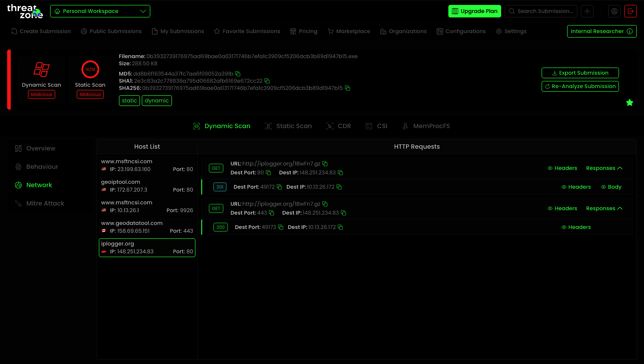Copy the SHA256 hash value
Viewport: 644px width, 364px height.
(x=347, y=88)
